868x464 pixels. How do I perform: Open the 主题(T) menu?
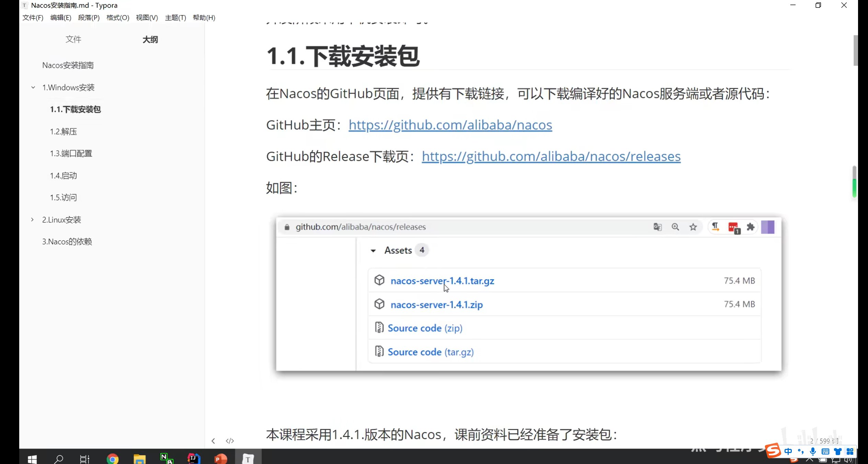pos(175,18)
